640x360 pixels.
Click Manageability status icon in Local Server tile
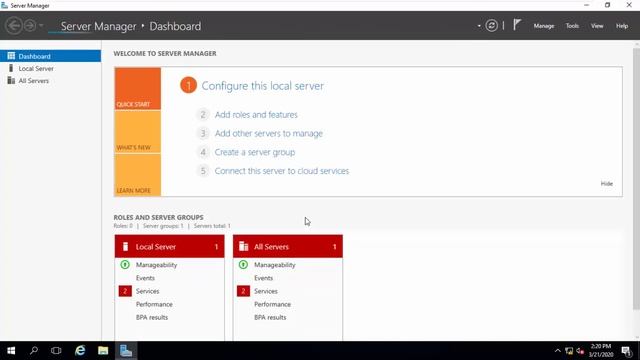pos(125,264)
